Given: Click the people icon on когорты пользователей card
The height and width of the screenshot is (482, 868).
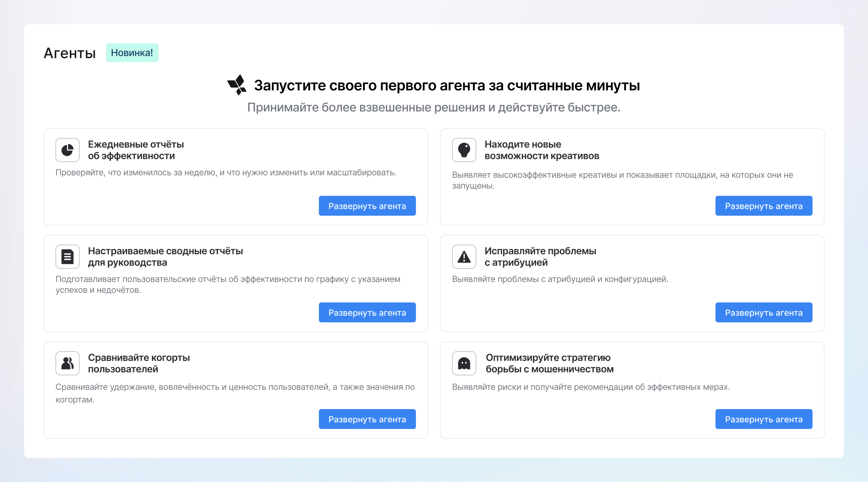Looking at the screenshot, I should coord(67,363).
